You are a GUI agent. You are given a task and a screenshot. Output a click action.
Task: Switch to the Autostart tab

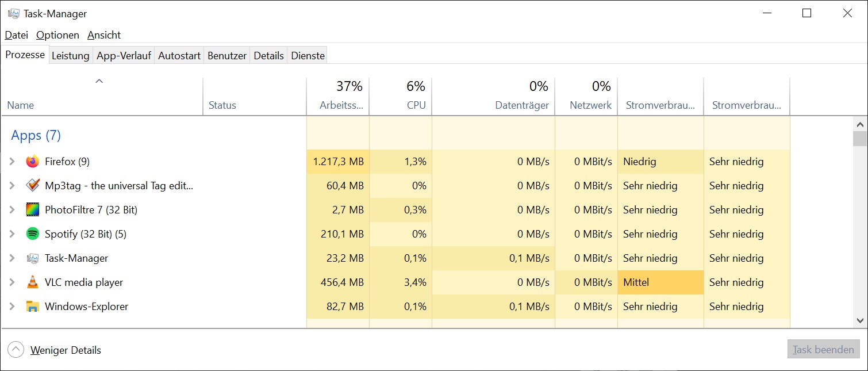(x=179, y=56)
